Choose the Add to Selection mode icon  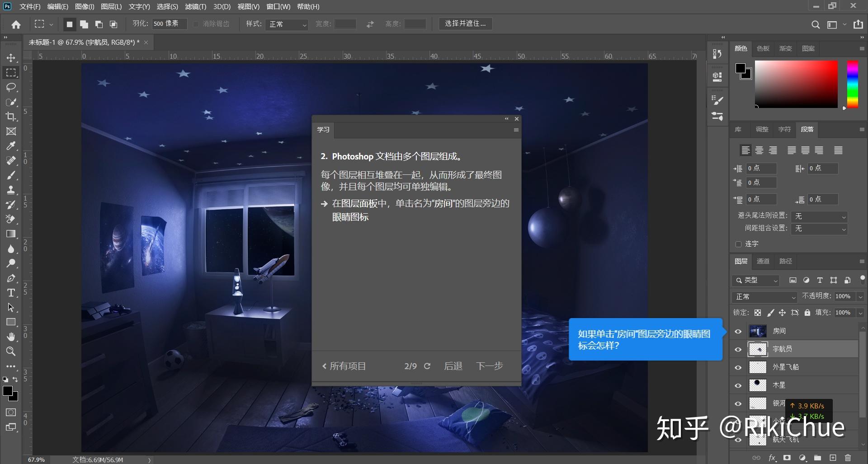tap(84, 24)
